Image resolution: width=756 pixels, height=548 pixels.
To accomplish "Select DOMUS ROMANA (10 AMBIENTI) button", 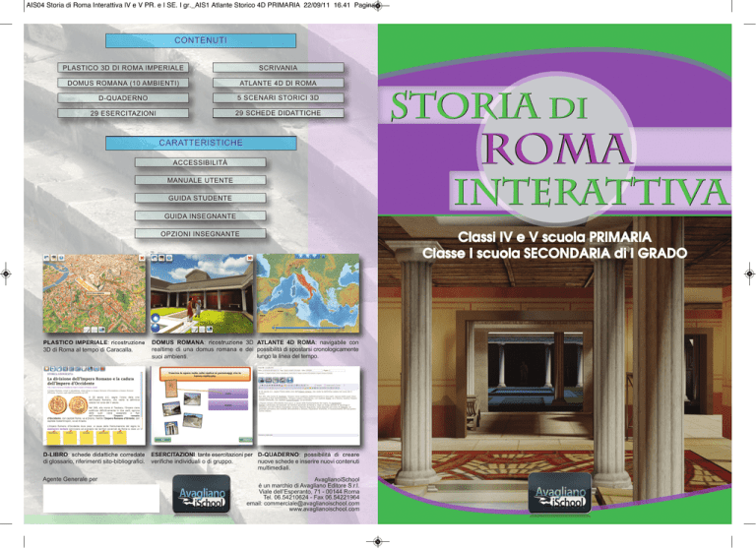I will tap(123, 83).
